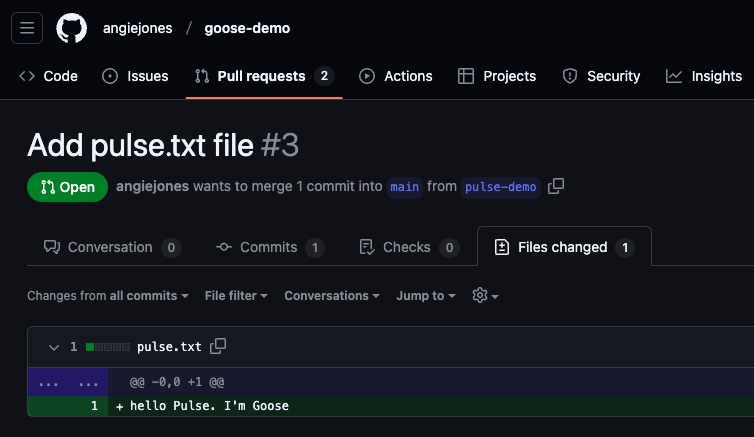Open the angiejones user profile link
Screen dimensions: 754x437
(138, 28)
